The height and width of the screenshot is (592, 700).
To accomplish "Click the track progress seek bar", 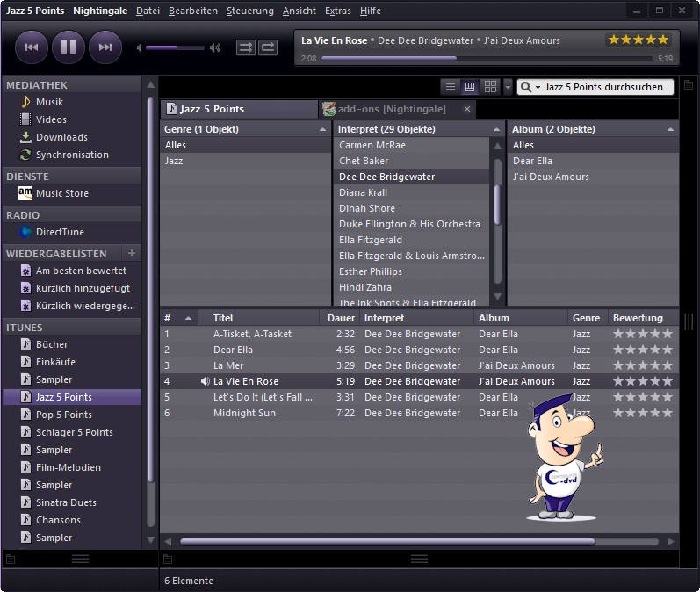I will click(487, 58).
